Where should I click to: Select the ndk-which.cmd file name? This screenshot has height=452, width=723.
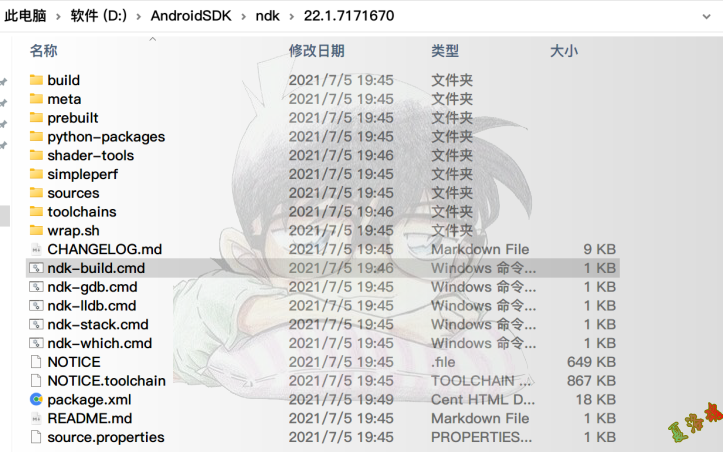tap(100, 343)
